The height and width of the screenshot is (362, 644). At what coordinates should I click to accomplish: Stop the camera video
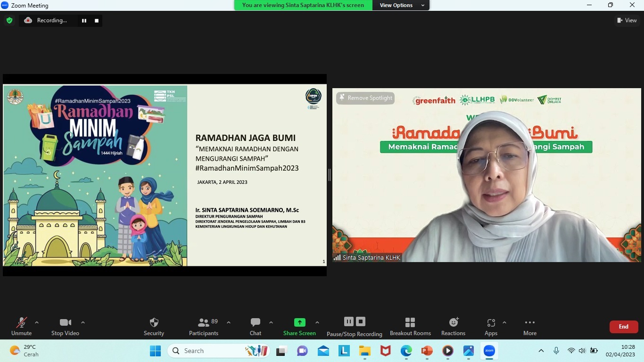pos(65,326)
